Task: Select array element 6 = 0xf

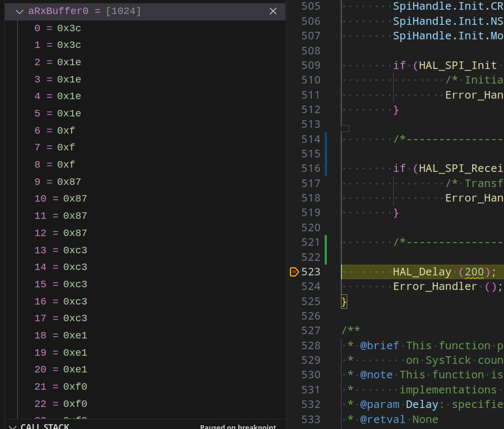Action: [54, 130]
